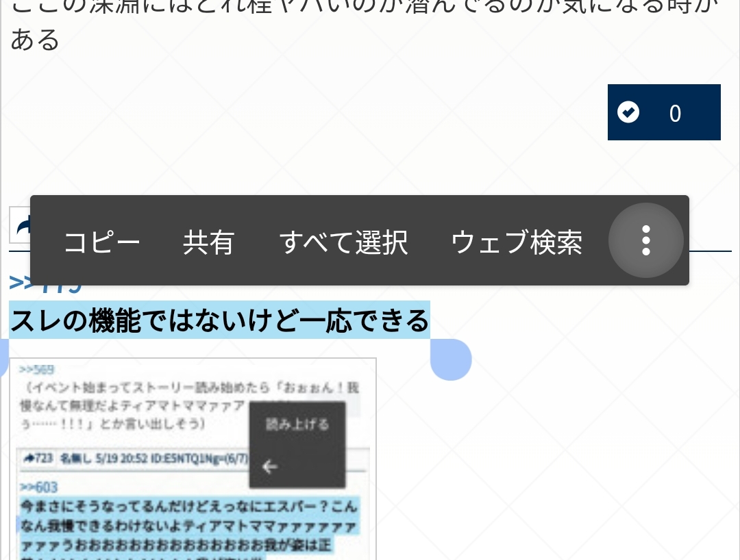
Task: Tap すべて選択 to select all
Action: pyautogui.click(x=343, y=242)
